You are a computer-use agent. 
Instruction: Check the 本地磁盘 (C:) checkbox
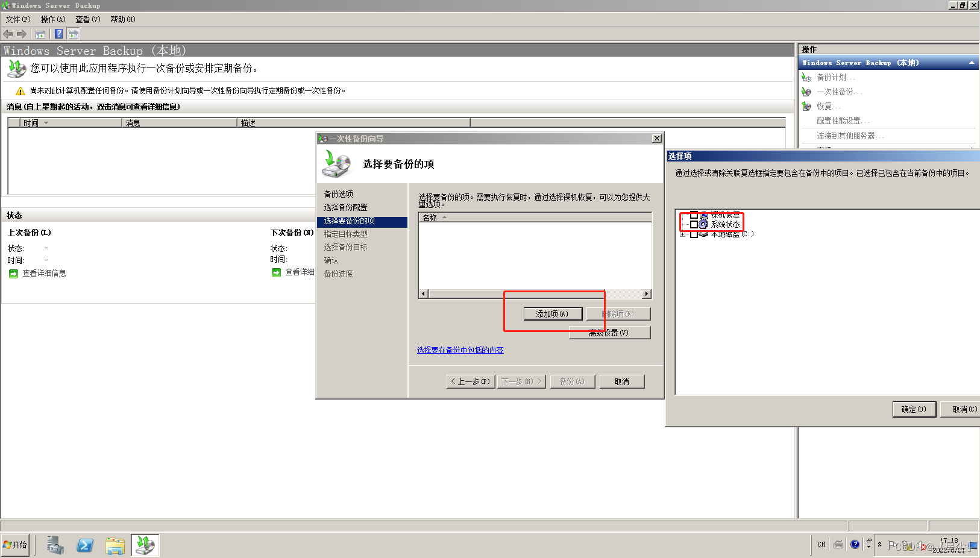(x=694, y=234)
